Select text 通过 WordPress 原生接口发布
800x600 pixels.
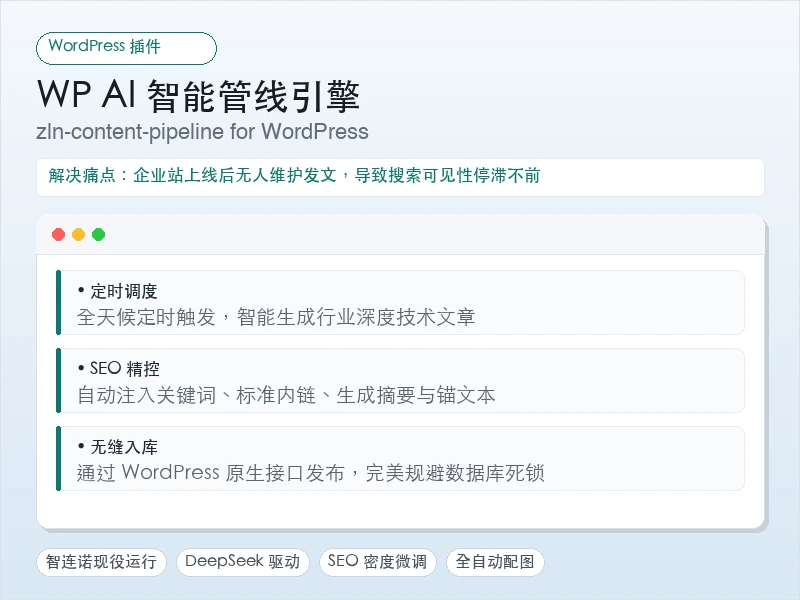coord(211,472)
